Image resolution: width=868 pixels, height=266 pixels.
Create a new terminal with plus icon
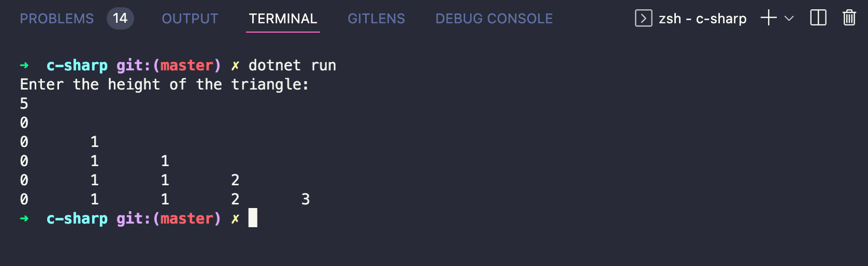pos(769,18)
